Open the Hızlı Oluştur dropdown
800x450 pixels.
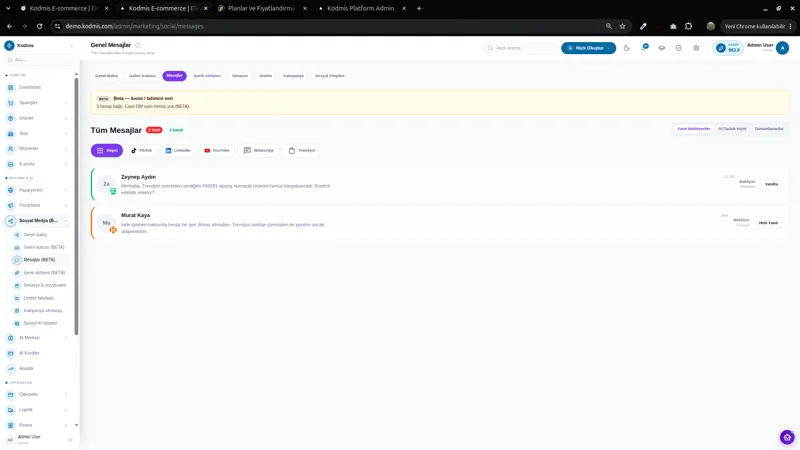point(588,48)
